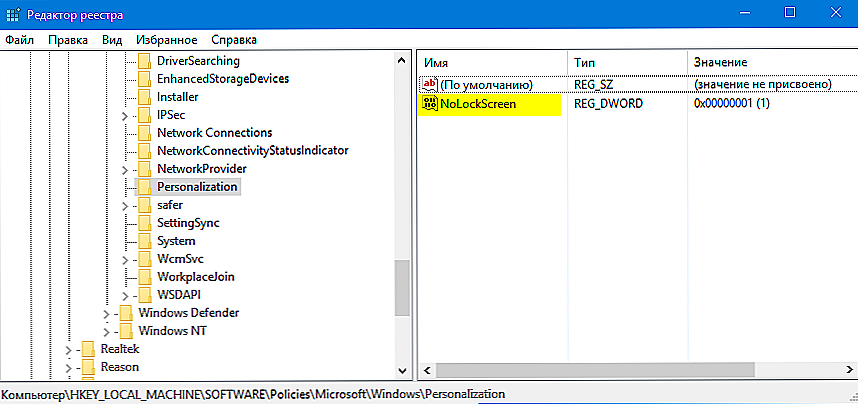Select the Network Connections key label
Viewport: 858px width, 404px height.
coord(214,132)
